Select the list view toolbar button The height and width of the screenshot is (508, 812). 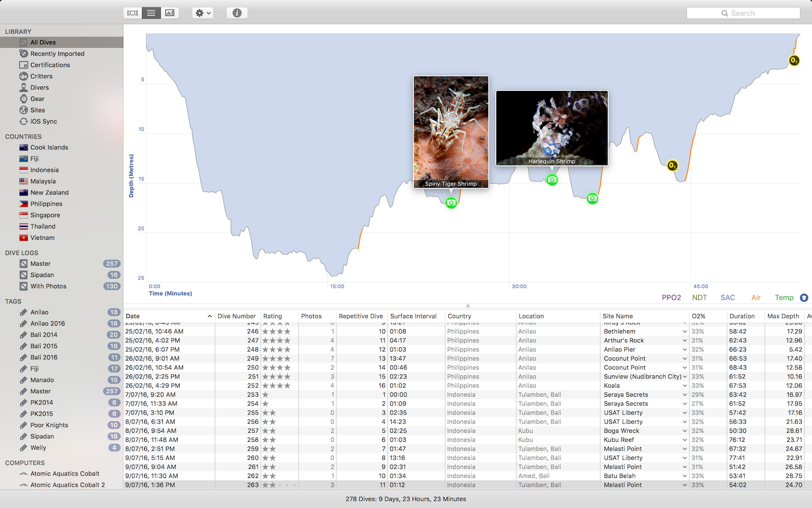(151, 13)
